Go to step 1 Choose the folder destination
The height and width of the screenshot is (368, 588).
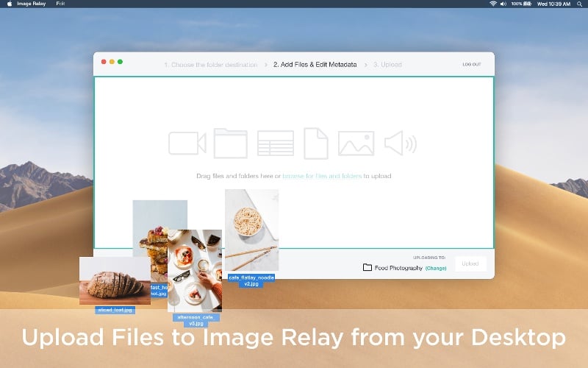[211, 65]
